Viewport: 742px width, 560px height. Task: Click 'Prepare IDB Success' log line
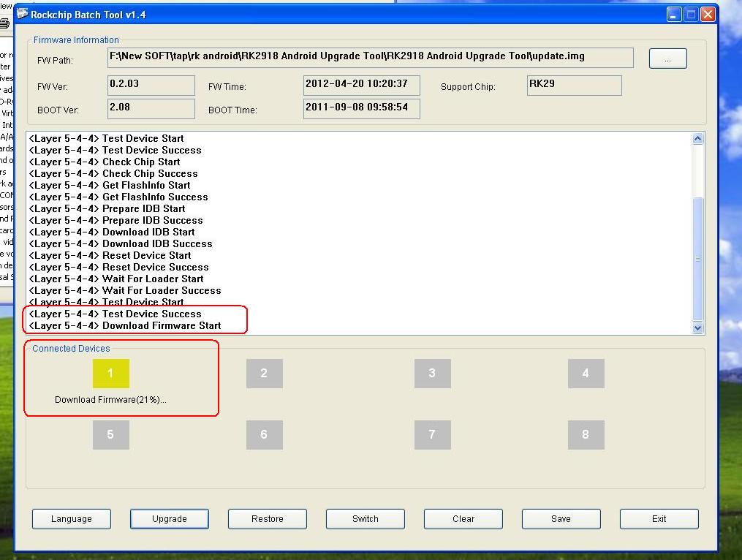116,220
